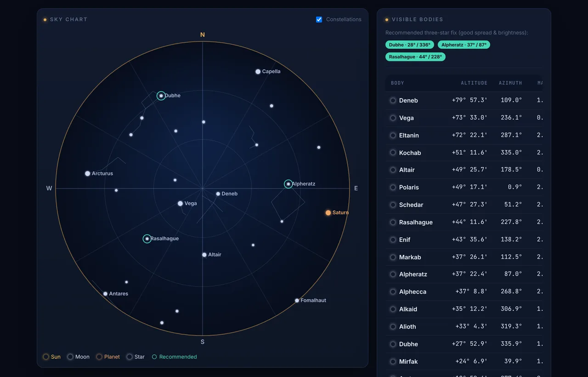Click the 87.0° azimuth in the Alpheratz row
The width and height of the screenshot is (588, 377).
[x=513, y=274]
